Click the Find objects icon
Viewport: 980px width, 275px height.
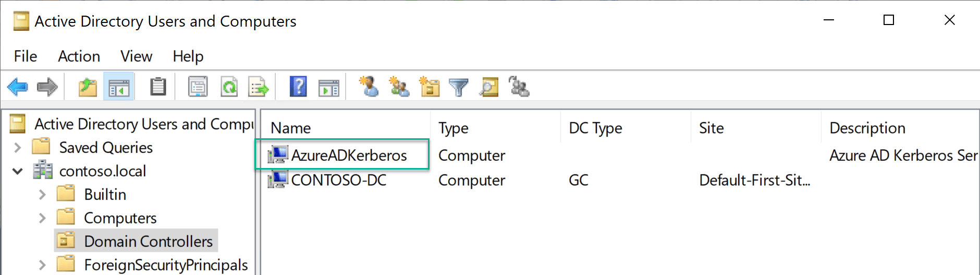tap(489, 87)
